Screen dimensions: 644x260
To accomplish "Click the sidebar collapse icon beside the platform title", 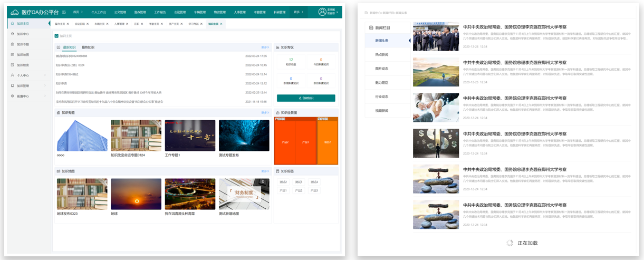I will click(x=64, y=12).
